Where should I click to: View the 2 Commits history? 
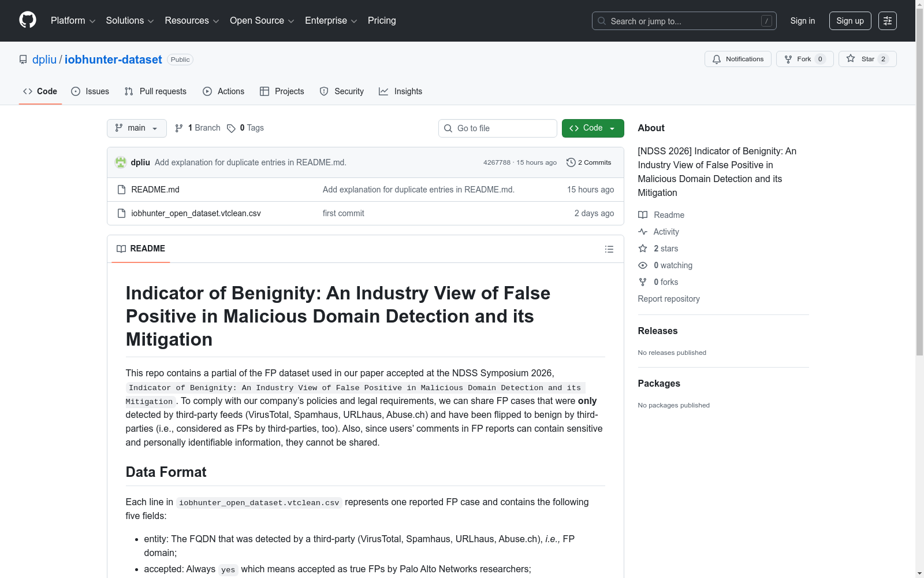tap(589, 162)
